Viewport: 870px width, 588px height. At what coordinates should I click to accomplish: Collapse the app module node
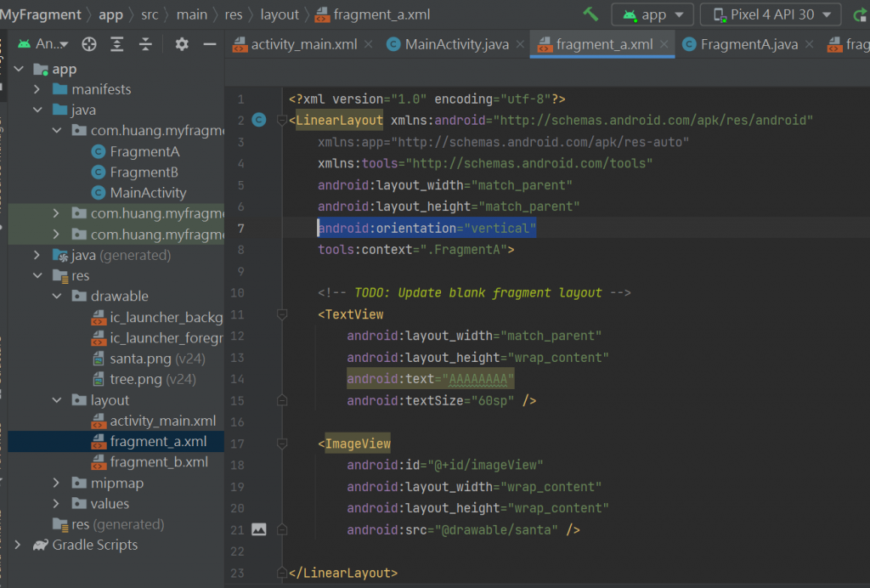coord(20,69)
